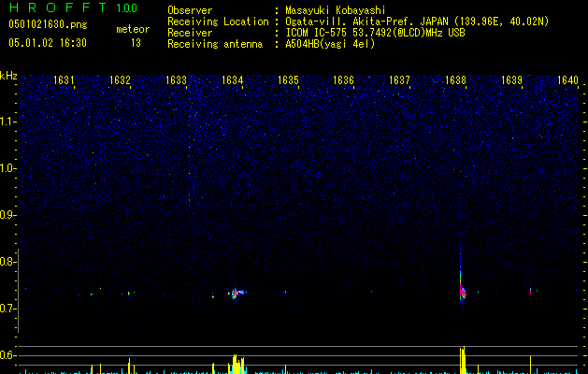
Task: Click the 1.1 kHz frequency label
Action: (8, 122)
